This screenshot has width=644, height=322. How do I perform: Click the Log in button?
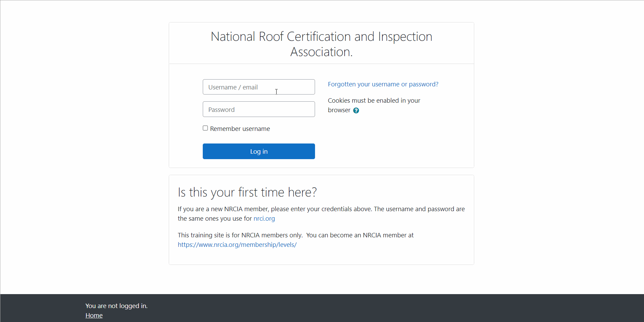[259, 151]
